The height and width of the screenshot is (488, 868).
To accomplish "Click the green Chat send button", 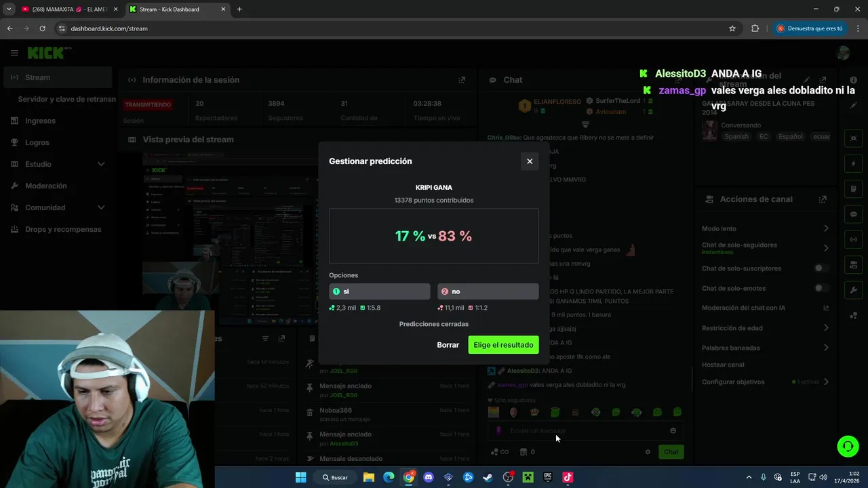I will pyautogui.click(x=671, y=452).
